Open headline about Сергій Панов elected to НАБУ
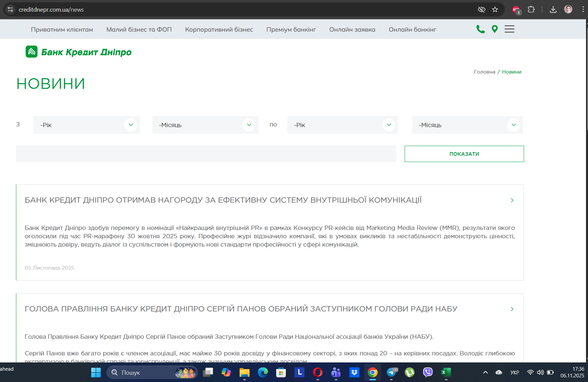 point(241,309)
